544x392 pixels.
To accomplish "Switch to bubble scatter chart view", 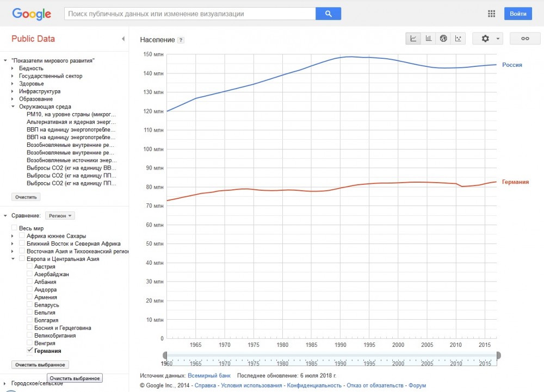I will (459, 39).
